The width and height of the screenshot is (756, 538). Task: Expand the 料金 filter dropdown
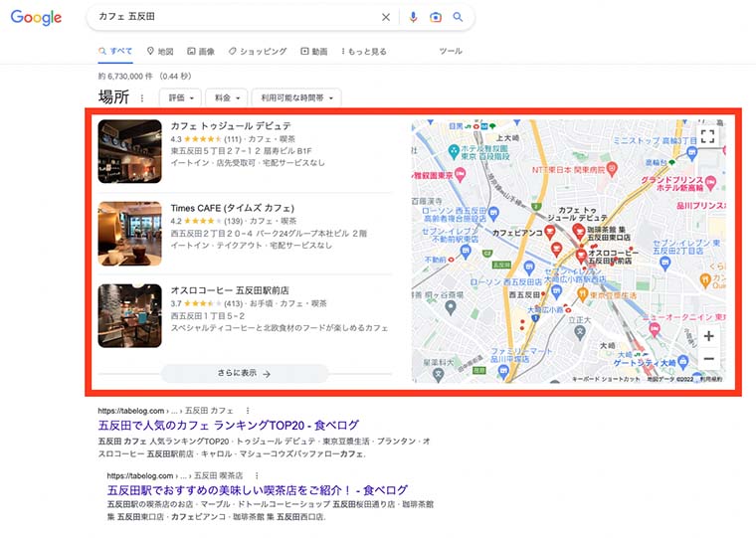coord(227,97)
